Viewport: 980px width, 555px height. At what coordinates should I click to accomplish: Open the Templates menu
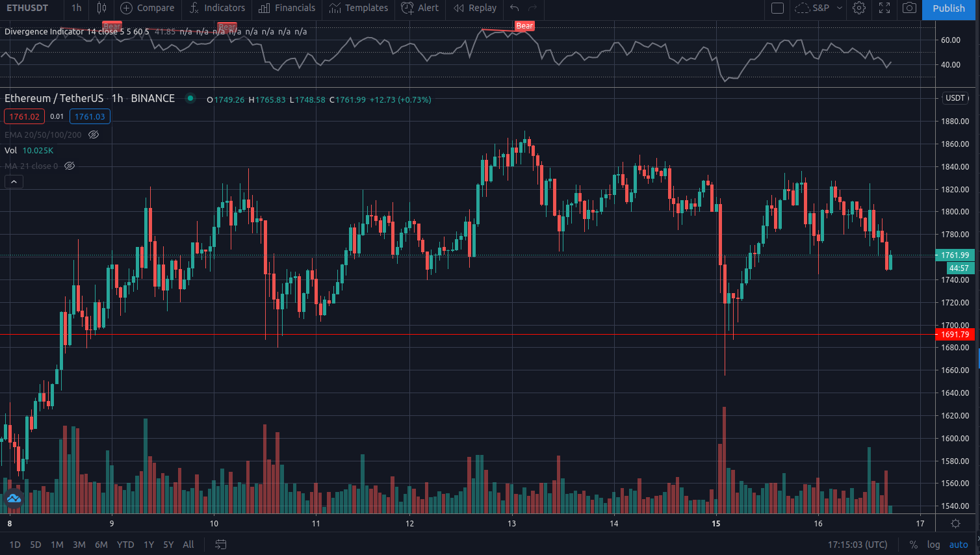pos(358,8)
